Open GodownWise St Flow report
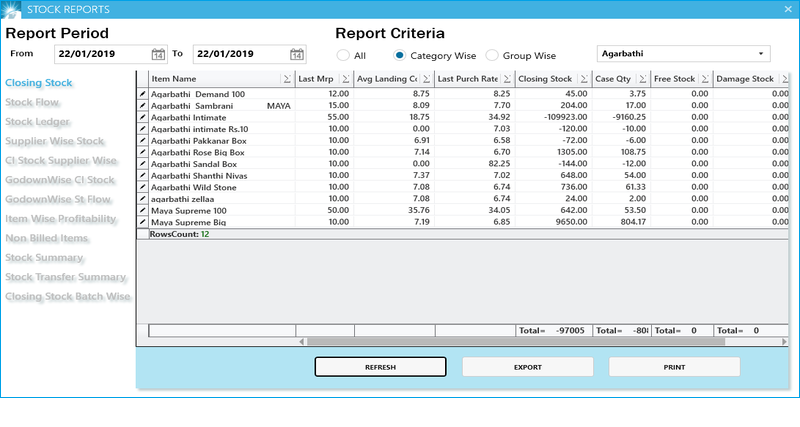Screen dimensions: 800x427 click(x=58, y=199)
